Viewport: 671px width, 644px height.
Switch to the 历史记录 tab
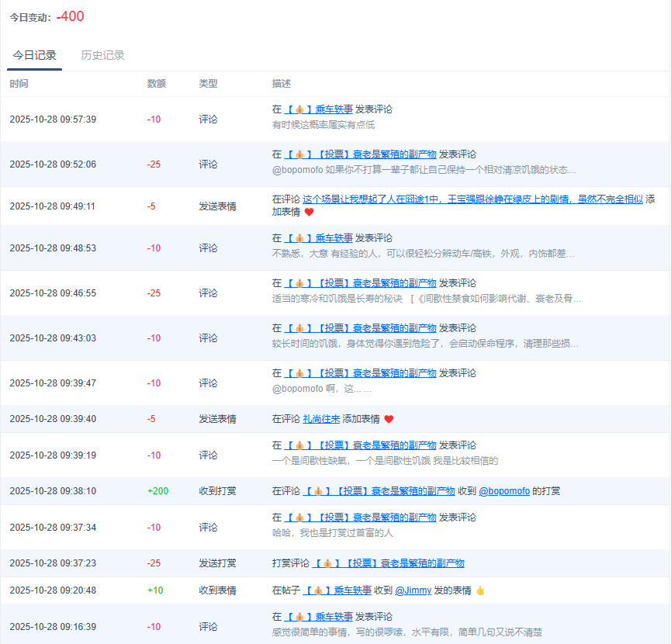point(102,55)
